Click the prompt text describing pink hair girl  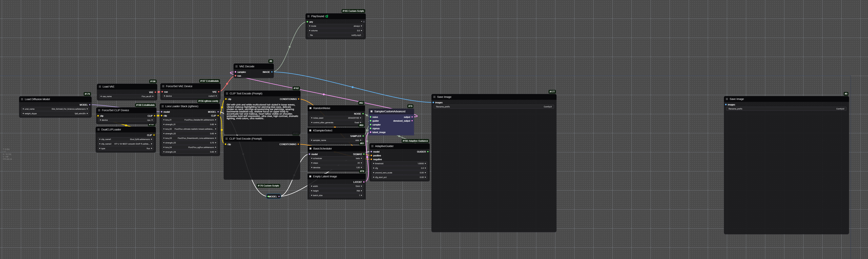(262, 112)
